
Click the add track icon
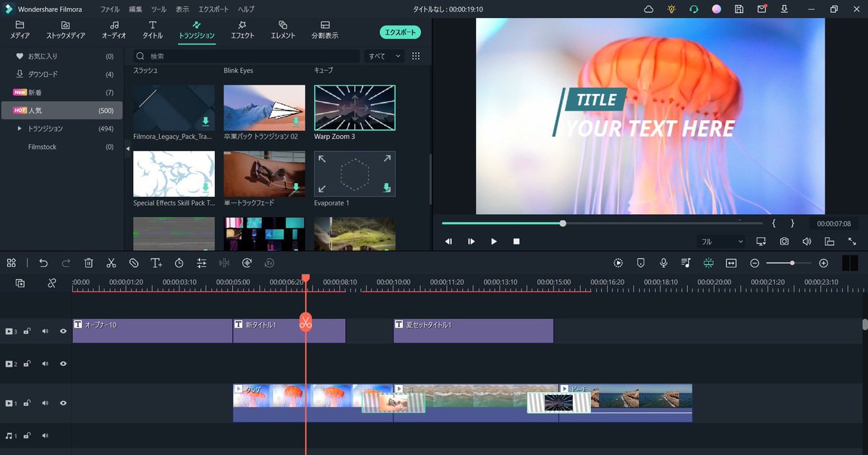[x=20, y=283]
